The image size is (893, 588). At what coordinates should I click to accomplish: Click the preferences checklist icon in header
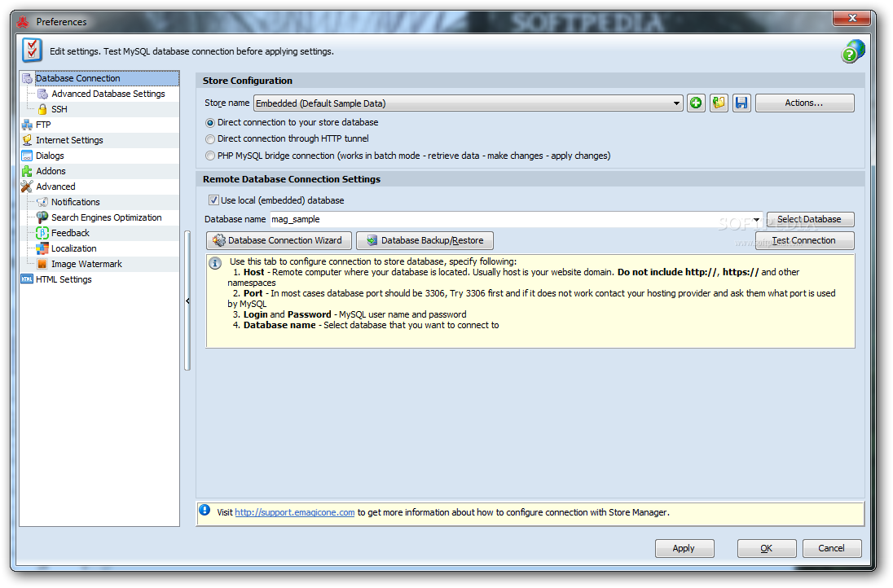point(32,50)
